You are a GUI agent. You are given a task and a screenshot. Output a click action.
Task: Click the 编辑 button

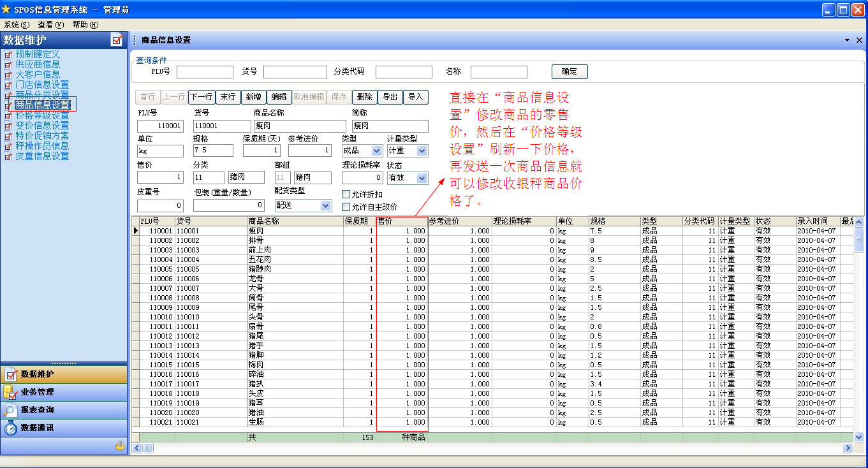(279, 97)
